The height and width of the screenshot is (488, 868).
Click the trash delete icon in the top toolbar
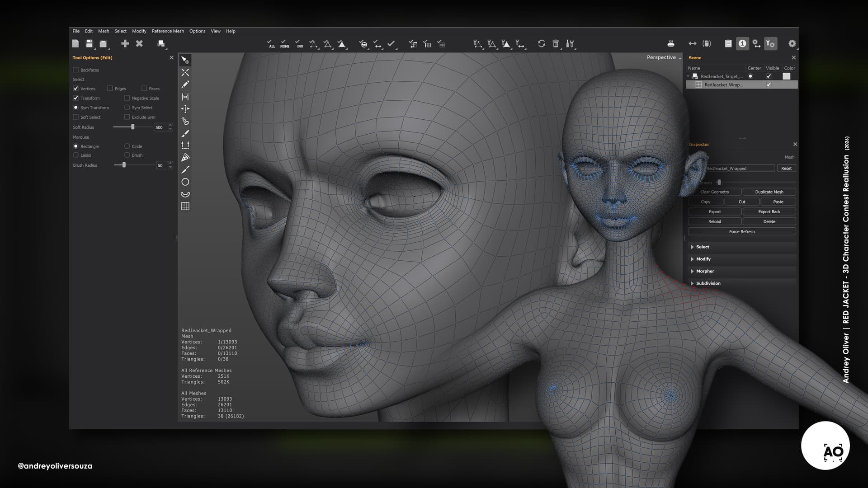(x=556, y=44)
